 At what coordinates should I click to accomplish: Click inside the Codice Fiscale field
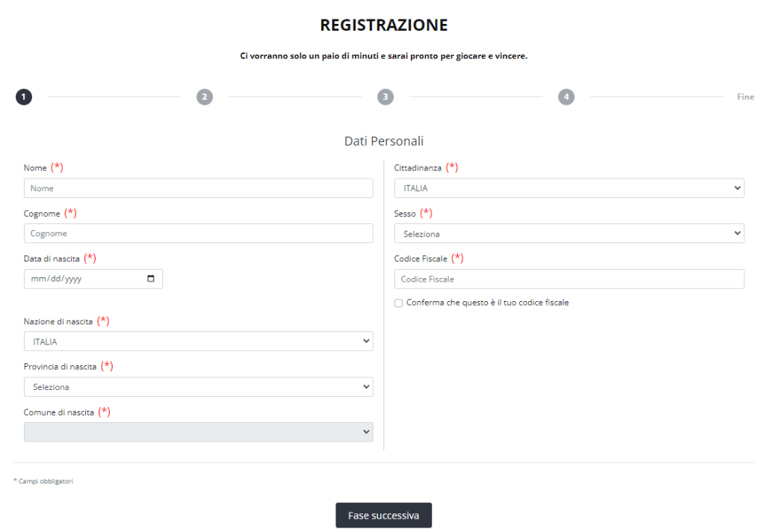pyautogui.click(x=569, y=279)
